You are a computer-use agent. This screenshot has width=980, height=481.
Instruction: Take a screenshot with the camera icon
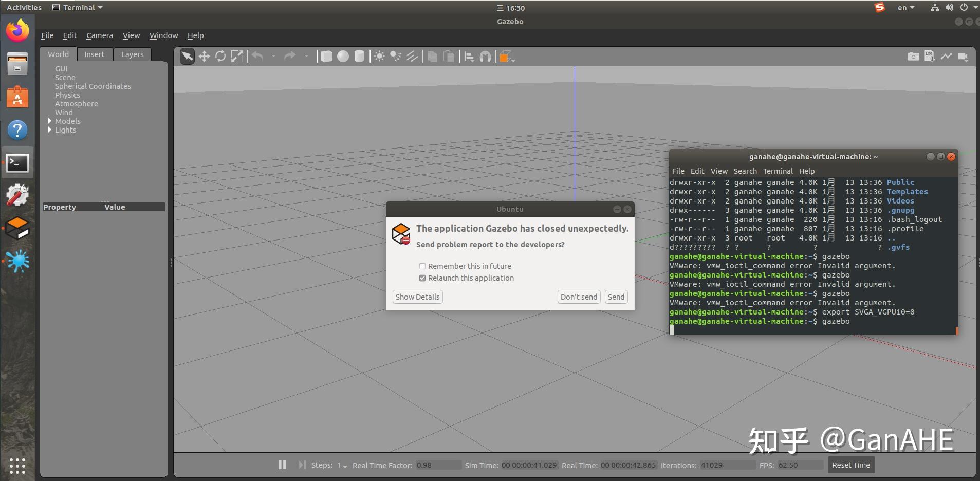click(x=913, y=57)
